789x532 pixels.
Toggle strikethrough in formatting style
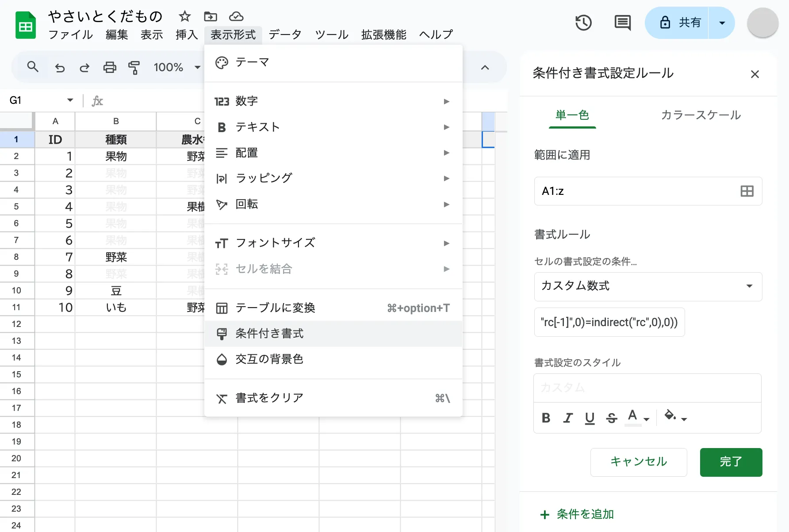point(611,418)
